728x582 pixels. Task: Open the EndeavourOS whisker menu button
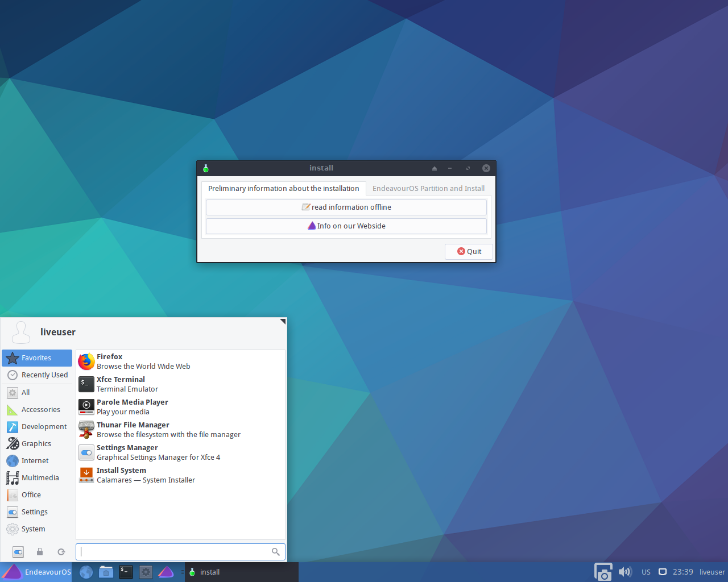point(36,572)
